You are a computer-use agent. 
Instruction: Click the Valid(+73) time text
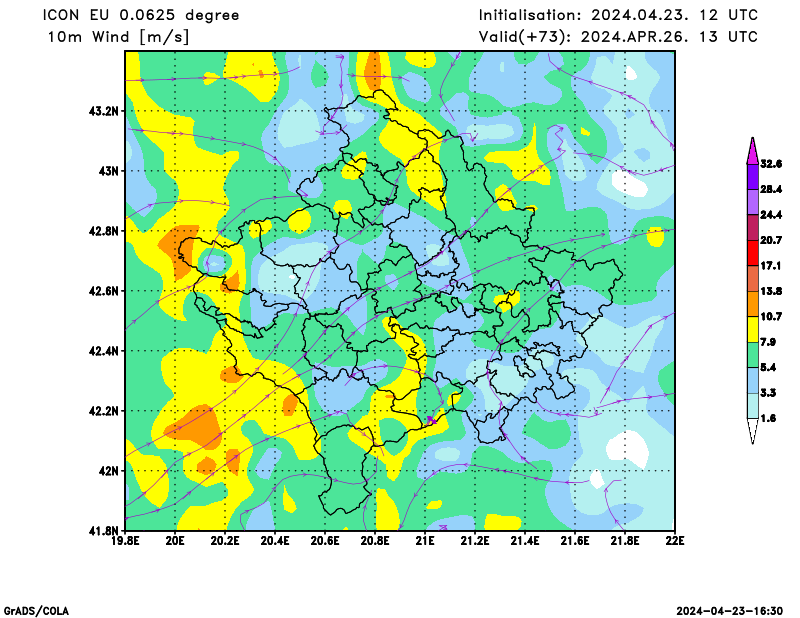618,37
